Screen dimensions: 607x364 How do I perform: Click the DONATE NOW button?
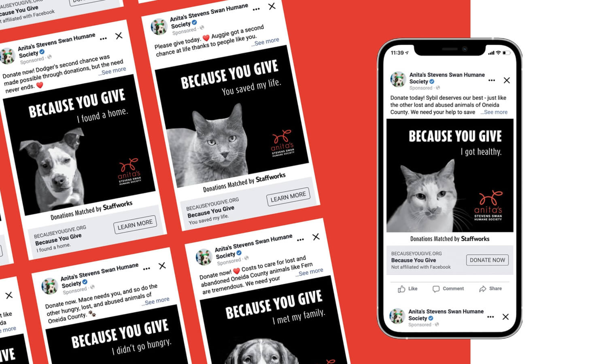pyautogui.click(x=487, y=260)
